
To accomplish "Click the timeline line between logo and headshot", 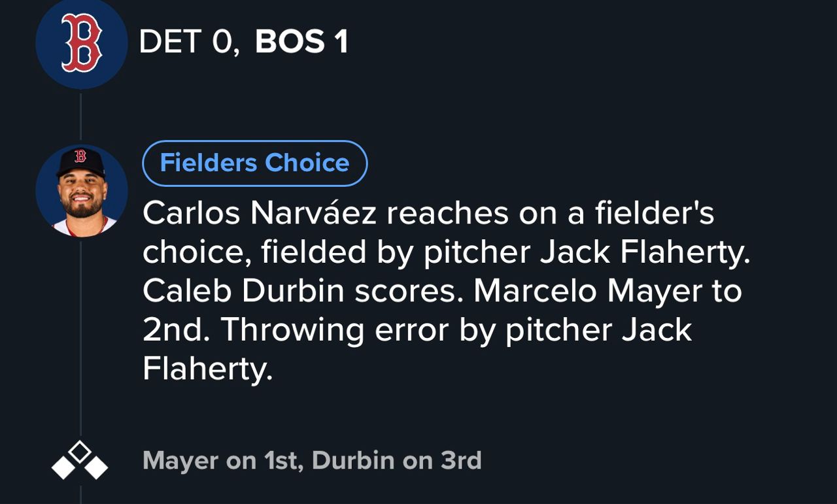I will 81,116.
